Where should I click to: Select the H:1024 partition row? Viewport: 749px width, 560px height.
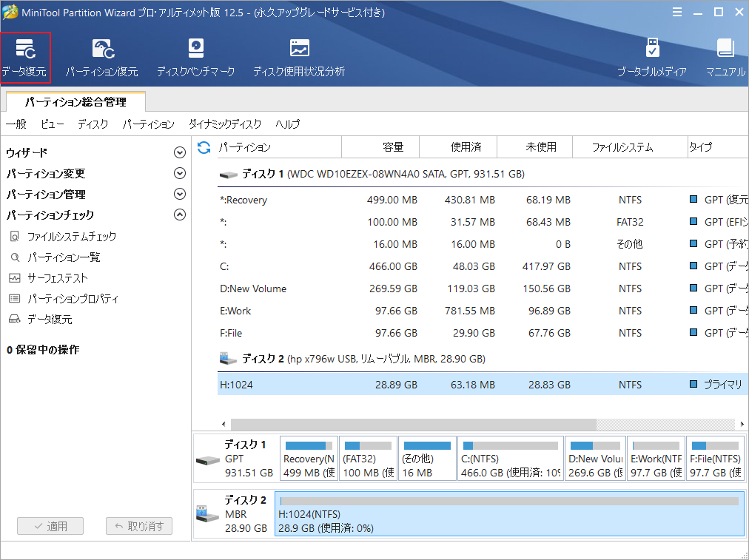(333, 385)
